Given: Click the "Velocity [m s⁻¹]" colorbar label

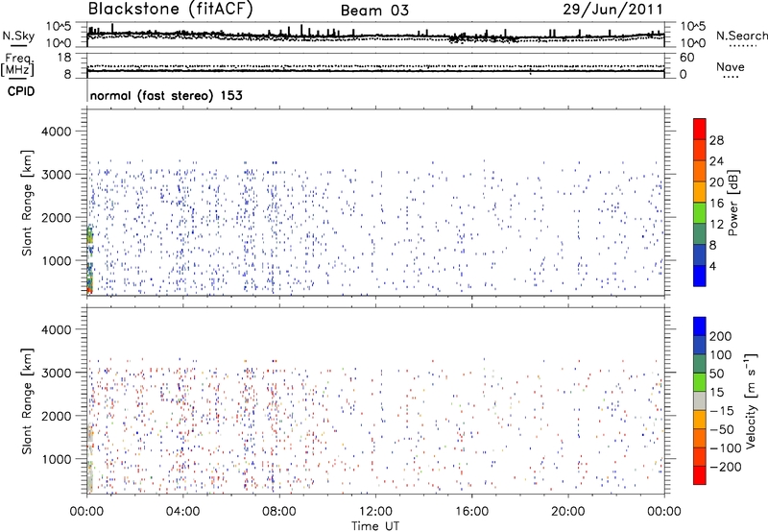Looking at the screenshot, I should [750, 400].
